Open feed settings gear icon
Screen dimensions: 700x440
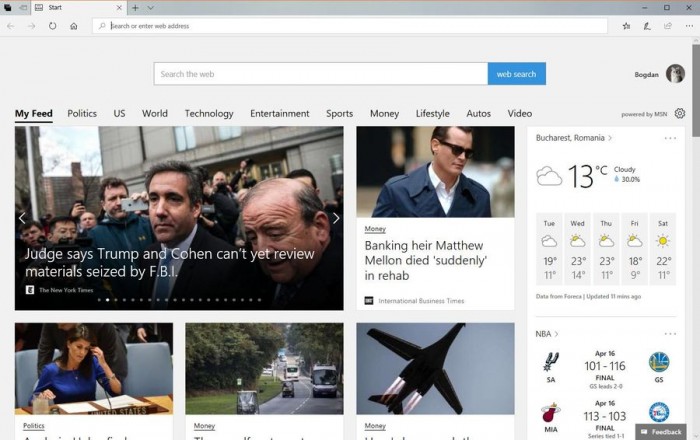click(x=679, y=113)
